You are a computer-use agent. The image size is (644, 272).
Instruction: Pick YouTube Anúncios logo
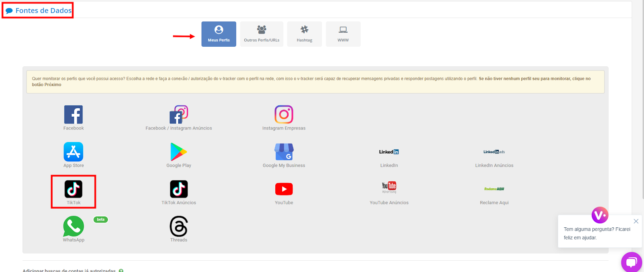pyautogui.click(x=389, y=188)
